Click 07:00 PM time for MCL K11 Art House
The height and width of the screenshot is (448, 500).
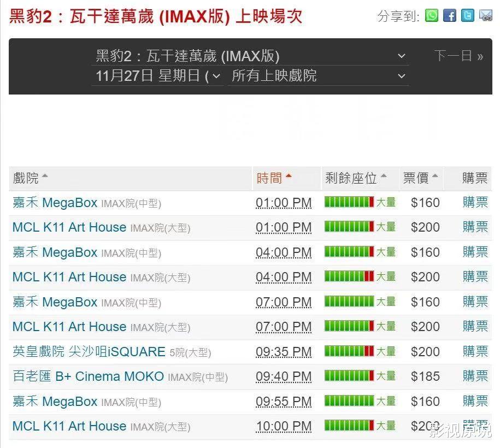tap(284, 327)
